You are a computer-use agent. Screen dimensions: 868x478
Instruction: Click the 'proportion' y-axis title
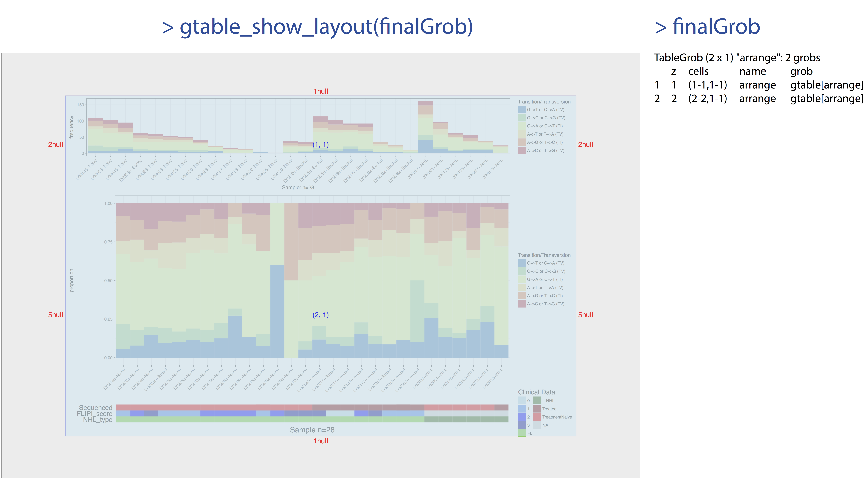pos(71,280)
